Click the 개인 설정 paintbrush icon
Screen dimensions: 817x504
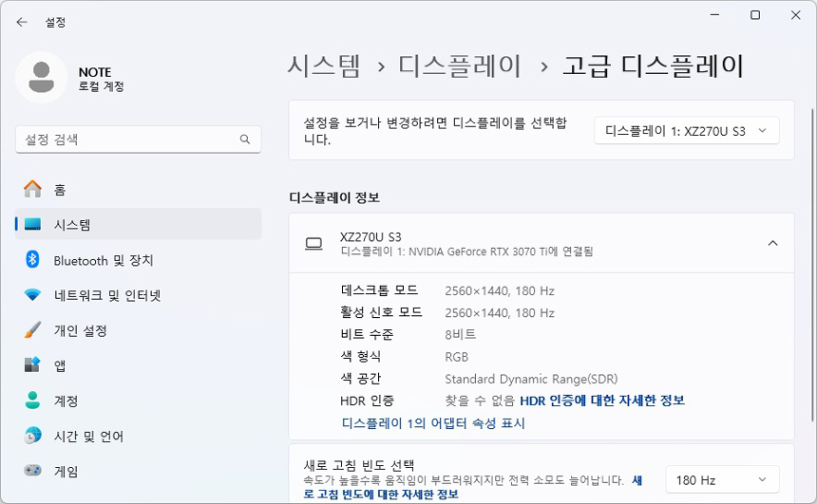(32, 330)
